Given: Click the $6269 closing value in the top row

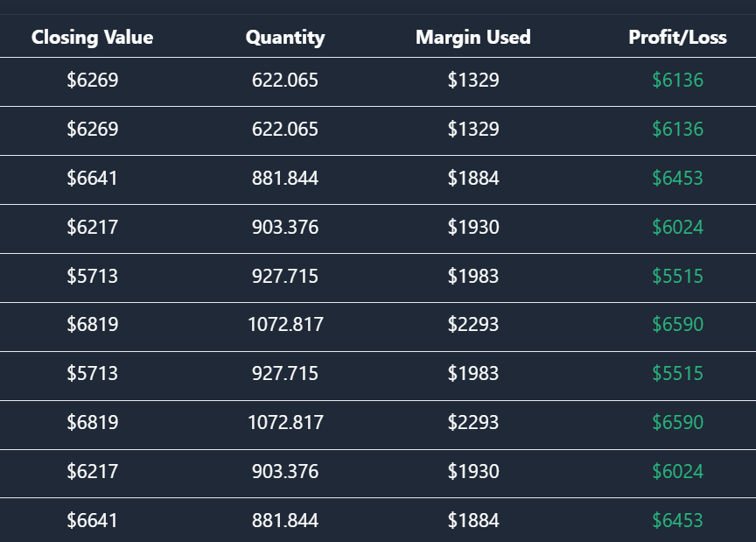Looking at the screenshot, I should 92,81.
